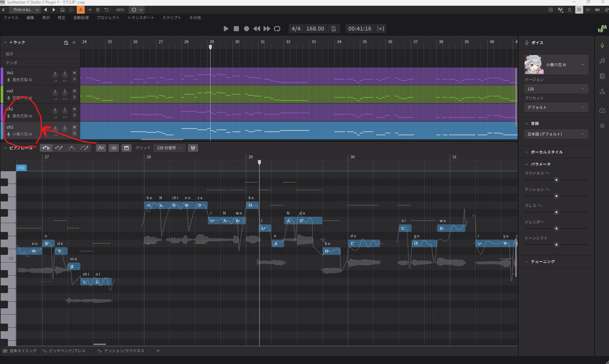Open the music note panel in the sidebar
This screenshot has height=364, width=609.
coord(602,61)
